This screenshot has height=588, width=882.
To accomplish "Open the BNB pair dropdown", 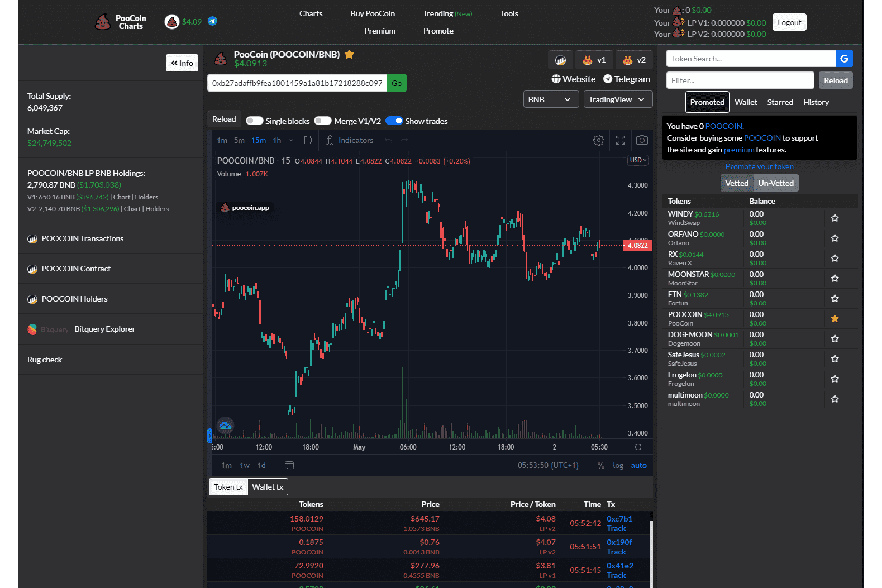I will point(549,99).
